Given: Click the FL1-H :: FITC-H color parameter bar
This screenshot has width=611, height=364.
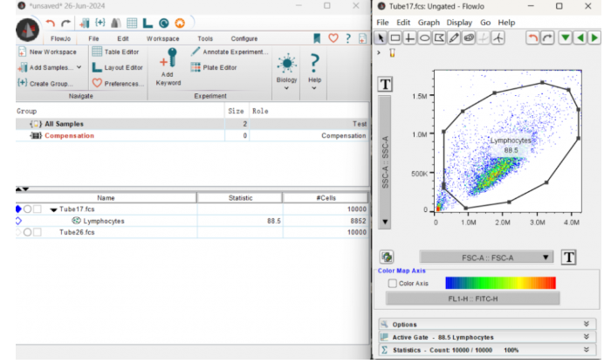Looking at the screenshot, I should (473, 299).
